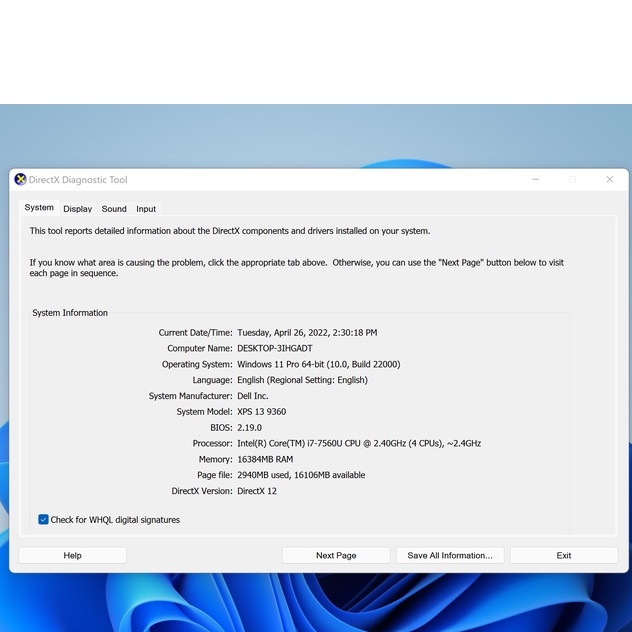Click Save All Information button

(450, 555)
